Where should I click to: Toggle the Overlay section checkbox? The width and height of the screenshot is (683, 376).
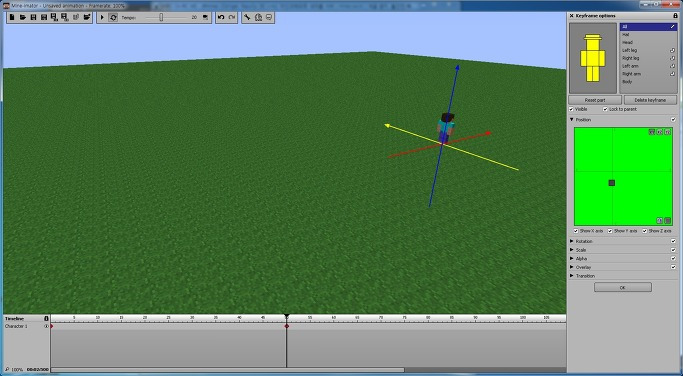[x=673, y=267]
